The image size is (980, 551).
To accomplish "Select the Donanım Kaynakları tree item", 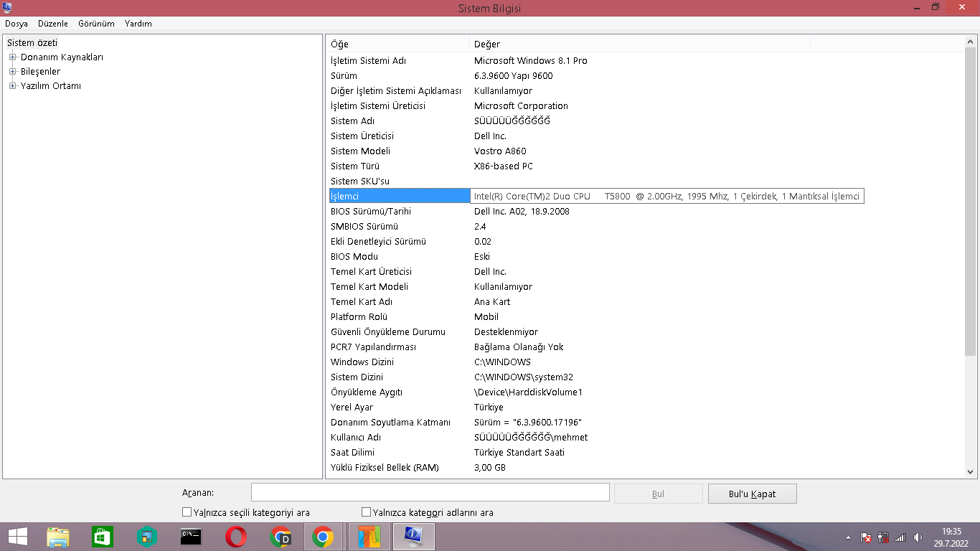I will (x=62, y=57).
